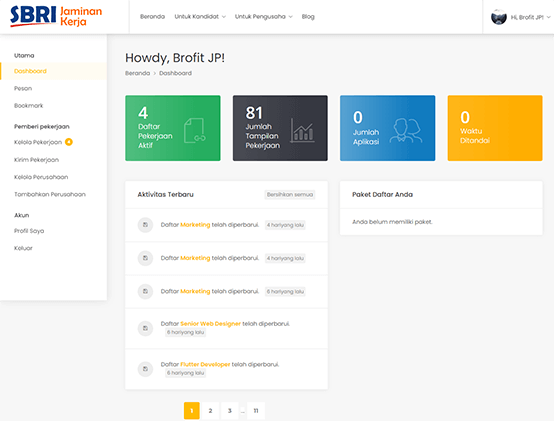Click the chart icon in Jumlah Tampilan Pekerjaan card
This screenshot has width=554, height=421.
[x=302, y=130]
